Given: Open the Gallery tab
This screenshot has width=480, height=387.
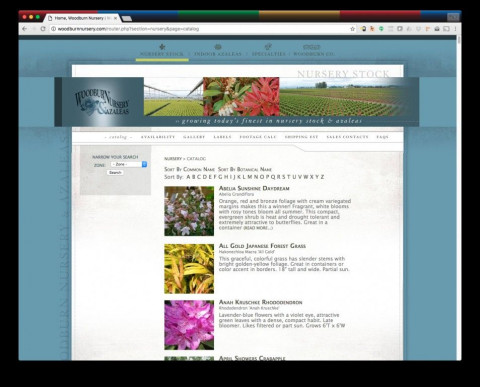Looking at the screenshot, I should (194, 137).
